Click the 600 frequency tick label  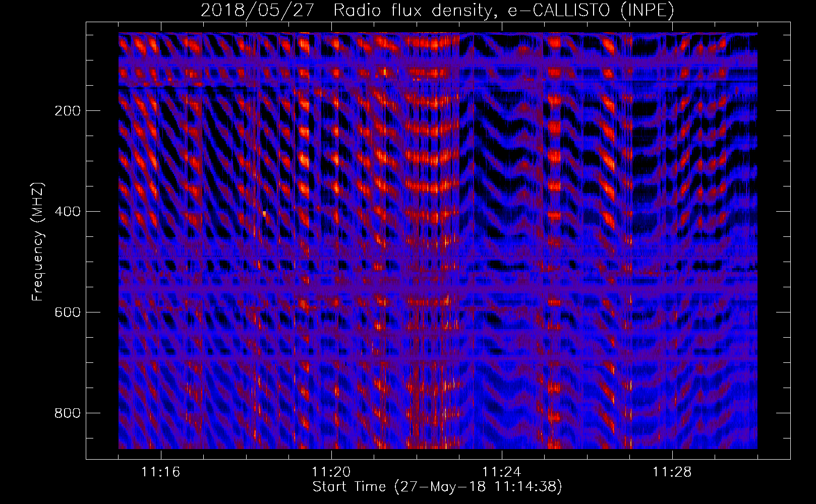click(x=68, y=312)
